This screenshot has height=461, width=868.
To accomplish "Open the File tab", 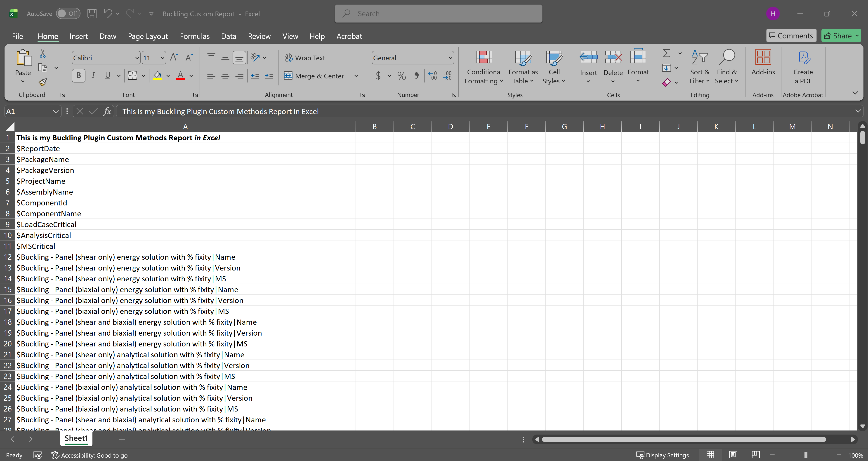I will 18,36.
